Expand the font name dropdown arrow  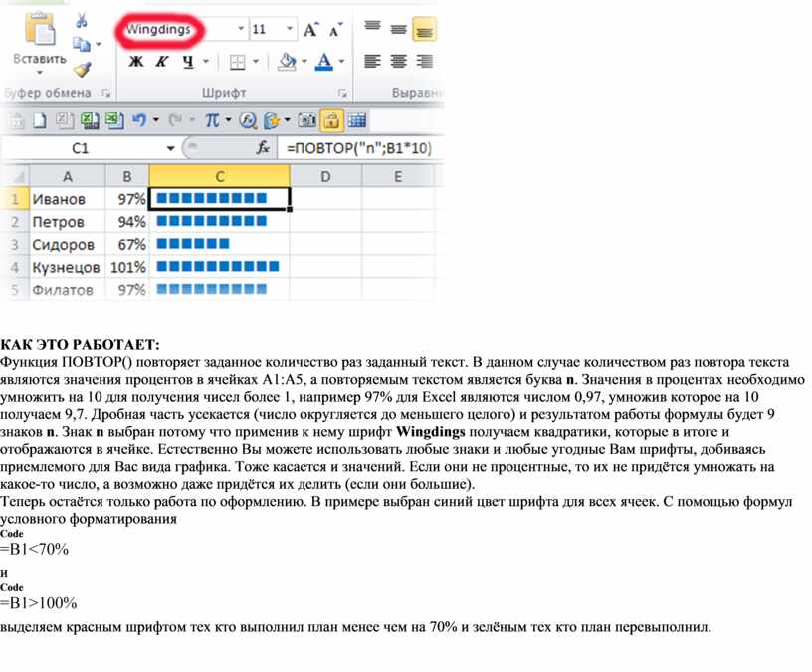pos(241,29)
